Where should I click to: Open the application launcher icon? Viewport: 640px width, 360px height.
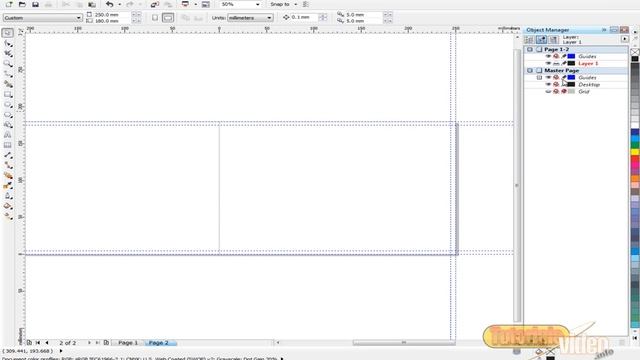tap(185, 4)
